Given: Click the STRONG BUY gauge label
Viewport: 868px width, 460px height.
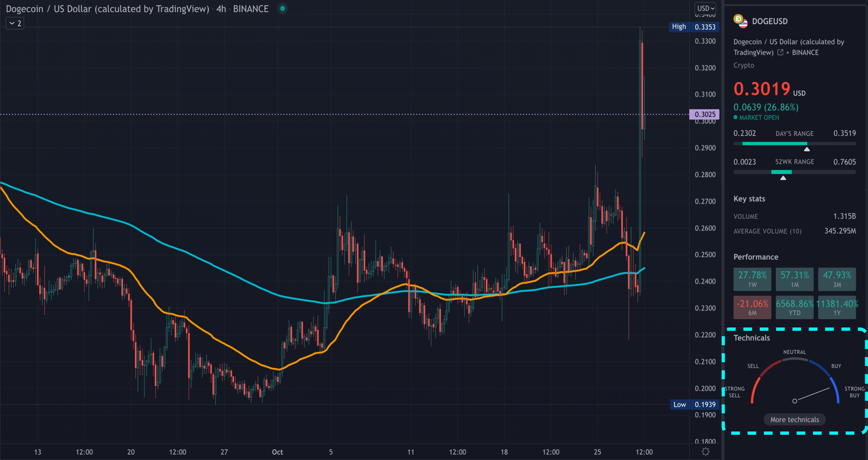Looking at the screenshot, I should [x=854, y=392].
